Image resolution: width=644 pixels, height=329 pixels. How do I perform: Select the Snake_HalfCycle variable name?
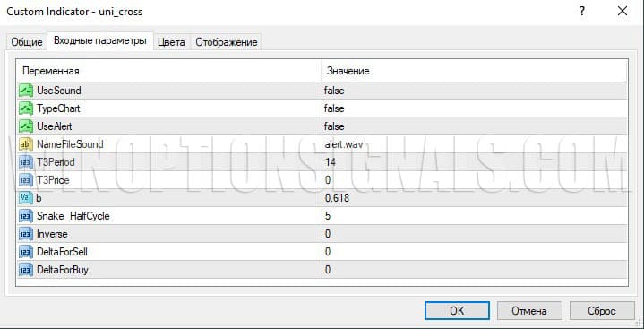[73, 216]
